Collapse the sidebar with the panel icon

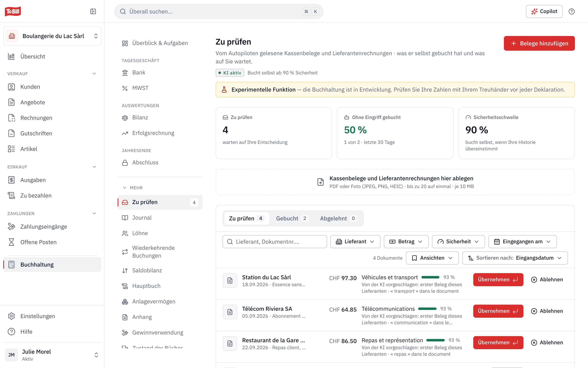[x=93, y=11]
